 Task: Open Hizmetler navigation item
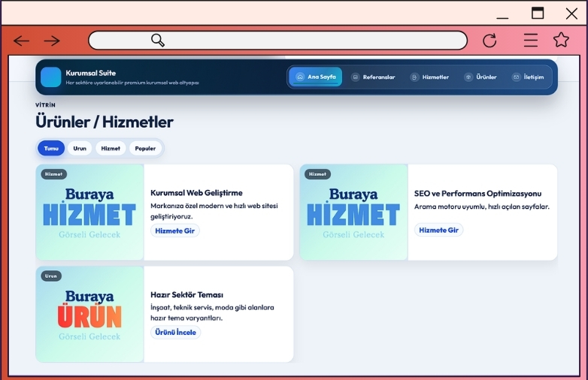[x=429, y=77]
